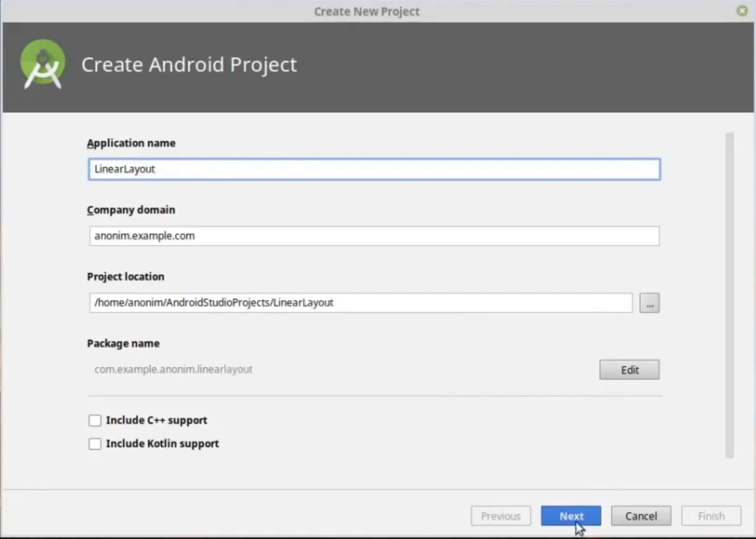
Task: Click the Create Android Project heading
Action: pos(189,65)
